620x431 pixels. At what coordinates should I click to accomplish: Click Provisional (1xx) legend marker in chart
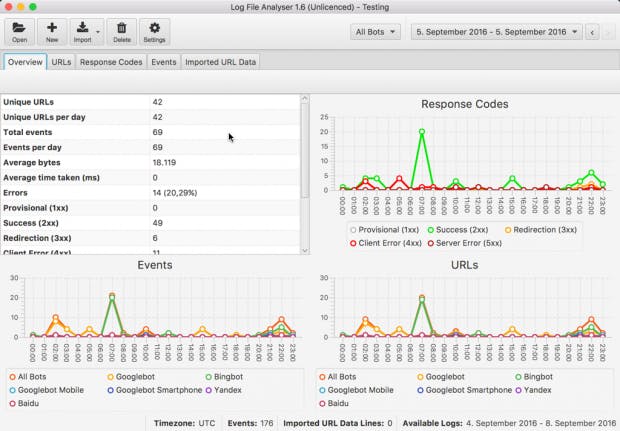pyautogui.click(x=353, y=230)
